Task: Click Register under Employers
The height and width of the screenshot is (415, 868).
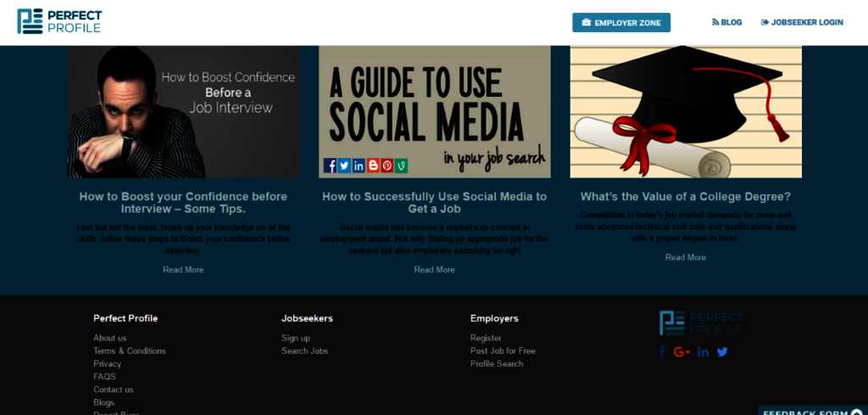Action: click(x=486, y=338)
